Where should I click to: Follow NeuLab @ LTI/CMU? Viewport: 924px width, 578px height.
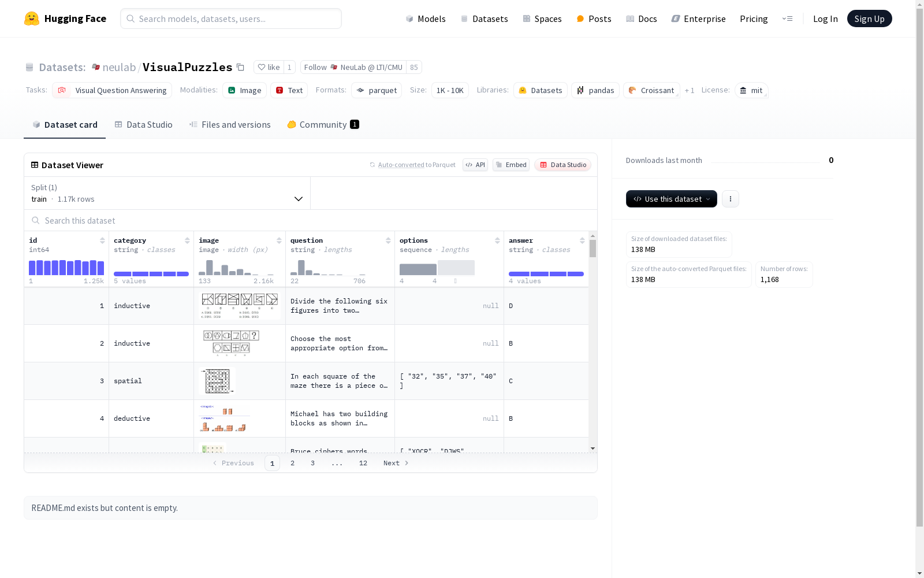[x=353, y=67]
